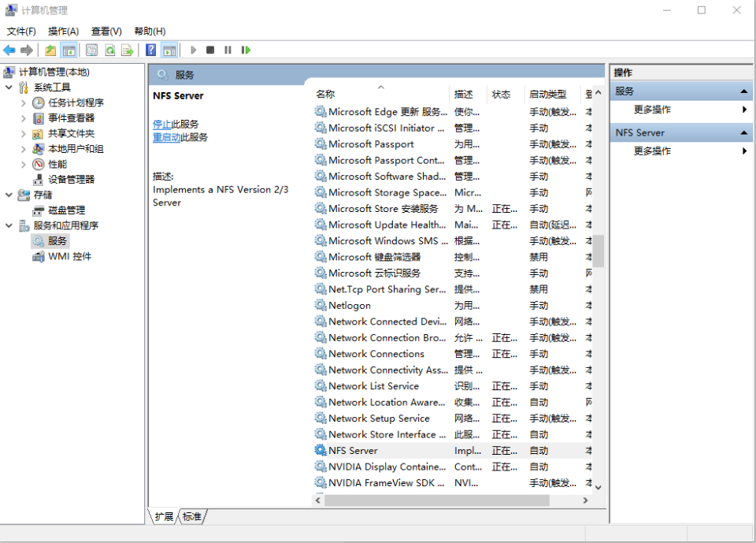Click the Restart service toolbar icon
Screen dimensions: 756x543
(246, 50)
